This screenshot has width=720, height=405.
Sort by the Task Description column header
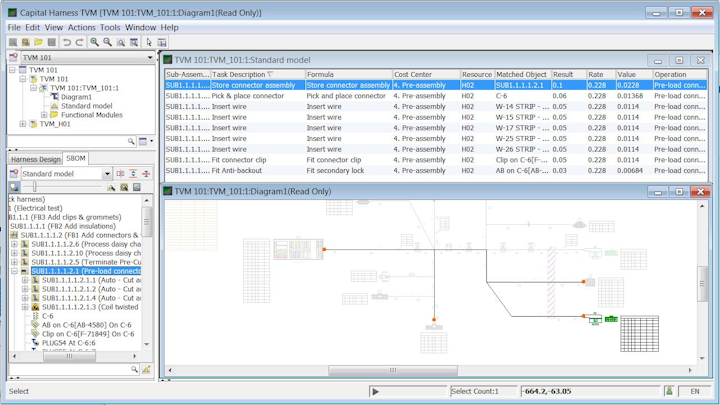tap(258, 74)
